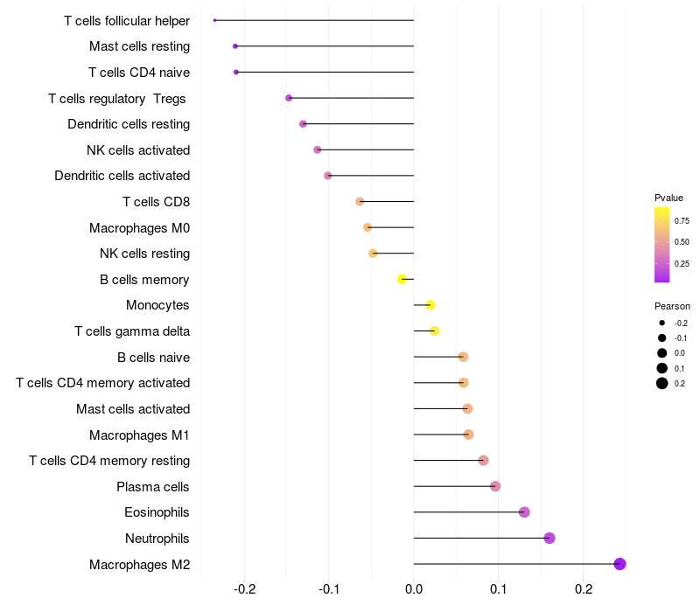The height and width of the screenshot is (612, 700).
Task: Click the T cells follicular helper dot
Action: 215,20
